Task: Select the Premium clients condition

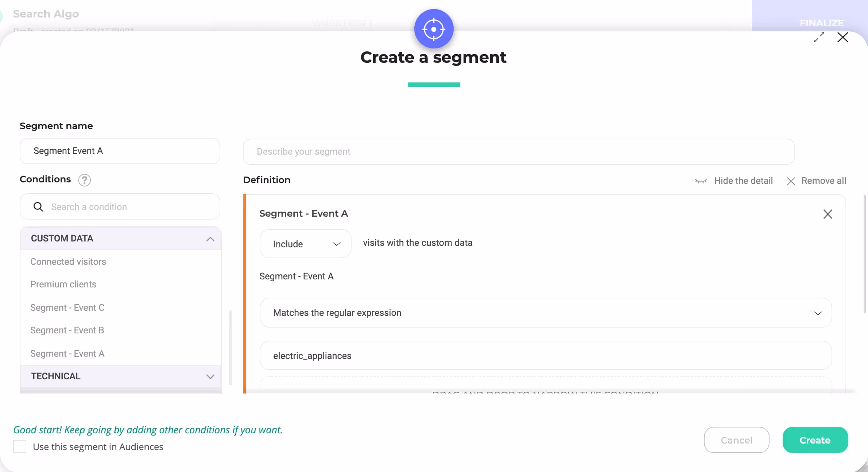Action: coord(63,284)
